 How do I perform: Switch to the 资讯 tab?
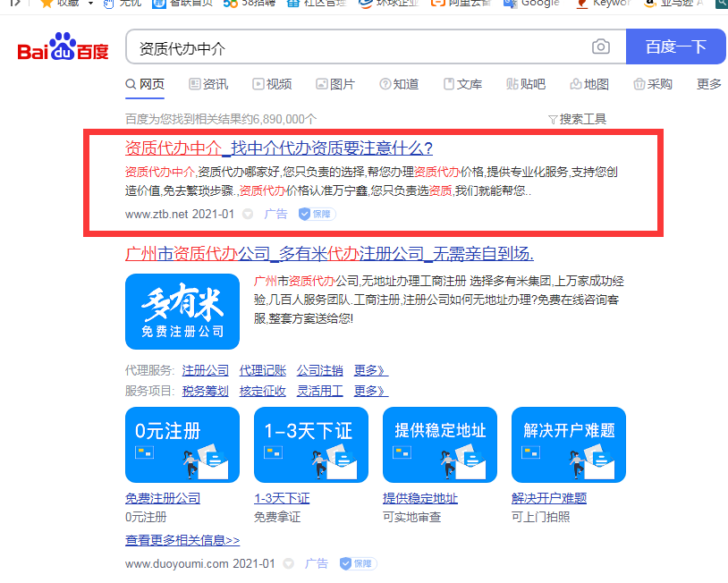(x=207, y=83)
